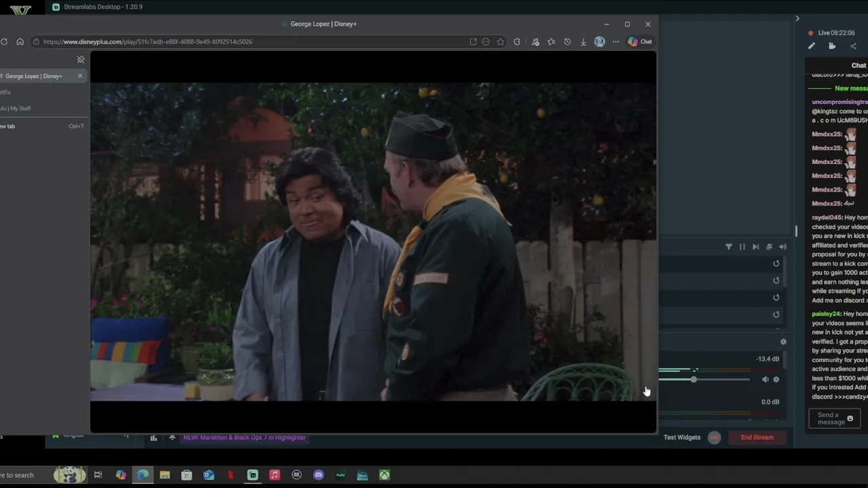Open the Copilot Chat button in browser
Screen dimensions: 868x488
pos(639,41)
